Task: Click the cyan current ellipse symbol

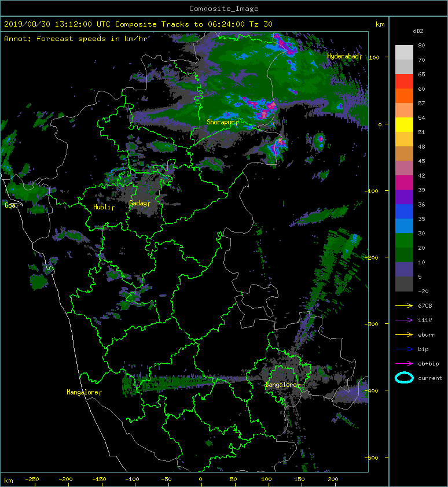Action: coord(404,378)
